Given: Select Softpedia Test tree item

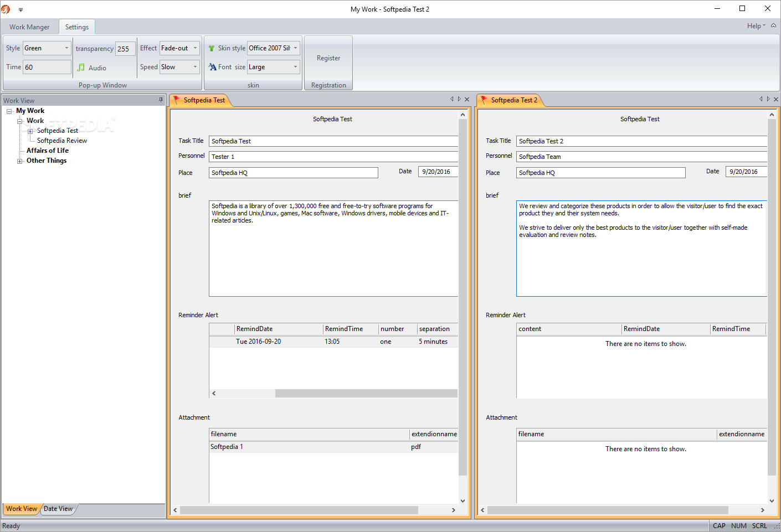Looking at the screenshot, I should (58, 131).
